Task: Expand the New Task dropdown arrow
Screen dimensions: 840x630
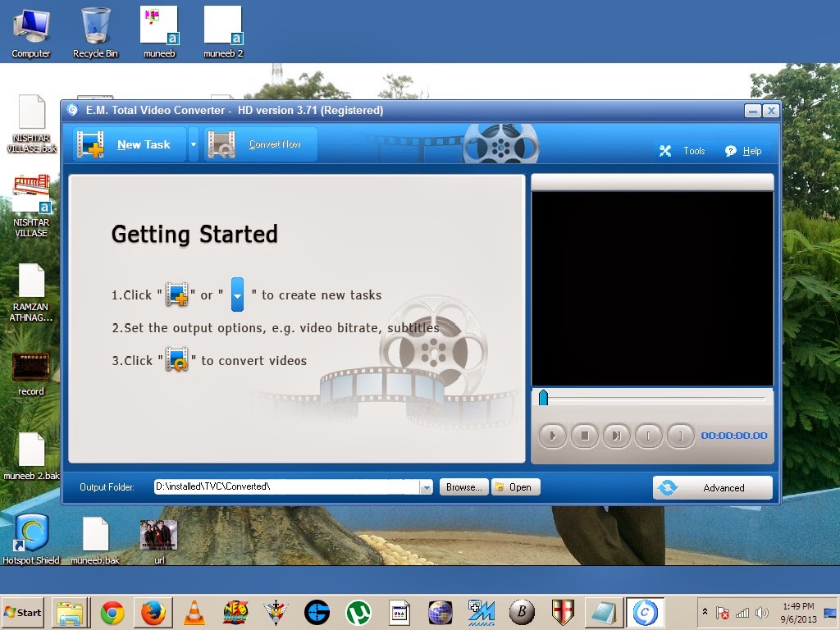Action: click(194, 144)
